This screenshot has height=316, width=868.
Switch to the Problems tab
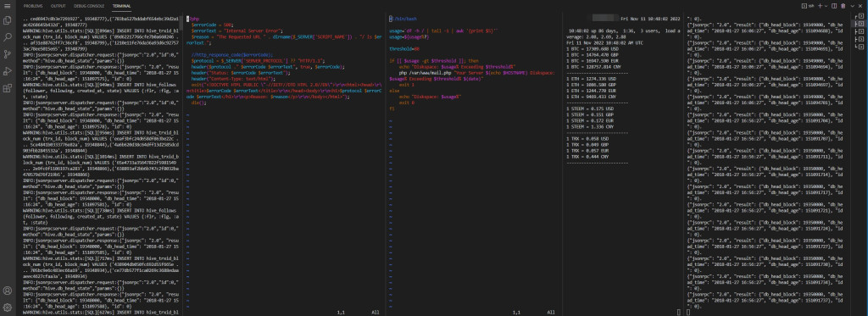[x=33, y=6]
